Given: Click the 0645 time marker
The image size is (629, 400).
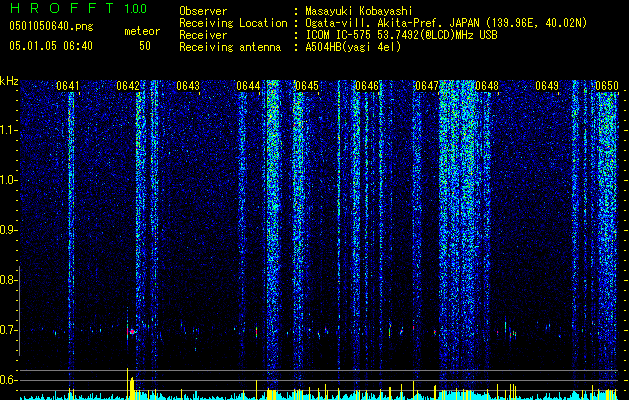Looking at the screenshot, I should (x=307, y=86).
